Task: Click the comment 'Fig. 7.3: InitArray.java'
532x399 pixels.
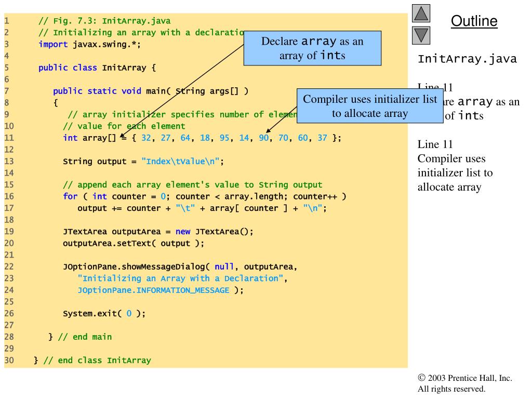Action: coord(104,21)
